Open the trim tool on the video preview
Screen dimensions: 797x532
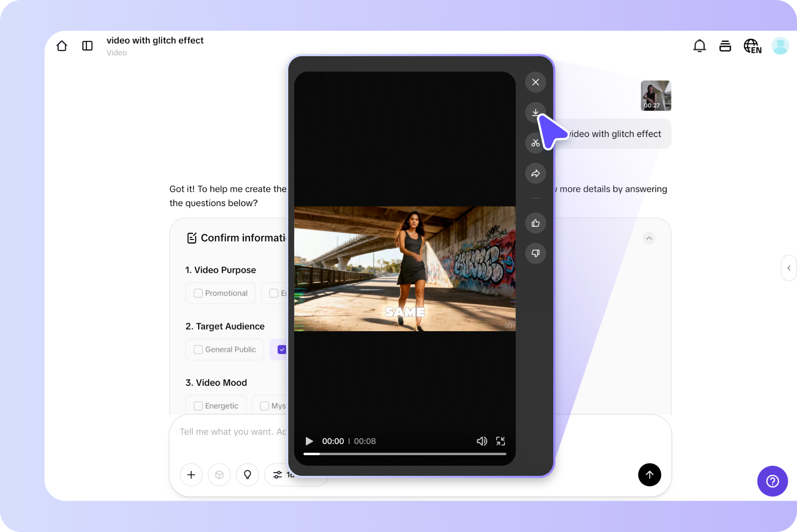coord(535,143)
